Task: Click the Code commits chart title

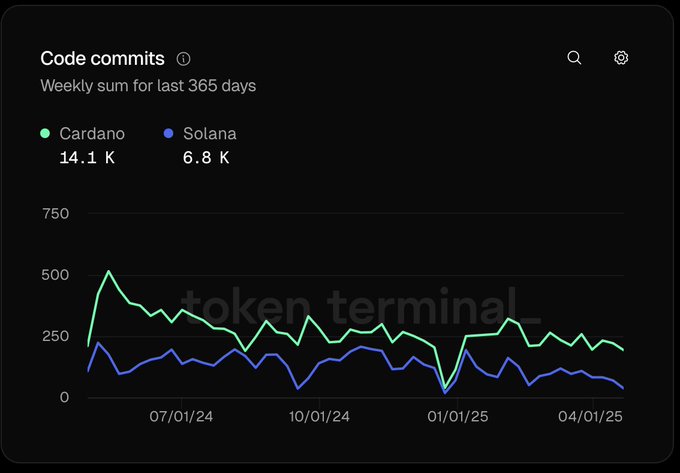Action: [x=102, y=59]
